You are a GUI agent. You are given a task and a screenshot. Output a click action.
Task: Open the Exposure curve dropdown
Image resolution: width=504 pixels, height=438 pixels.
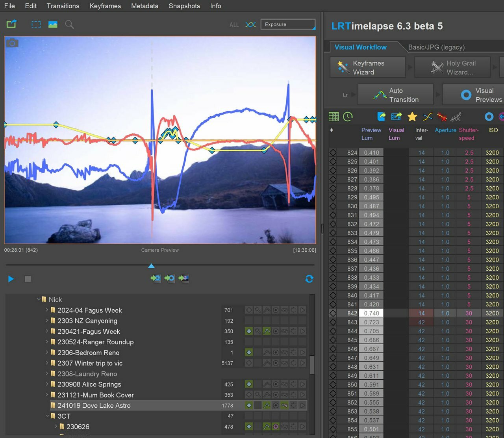[x=288, y=24]
